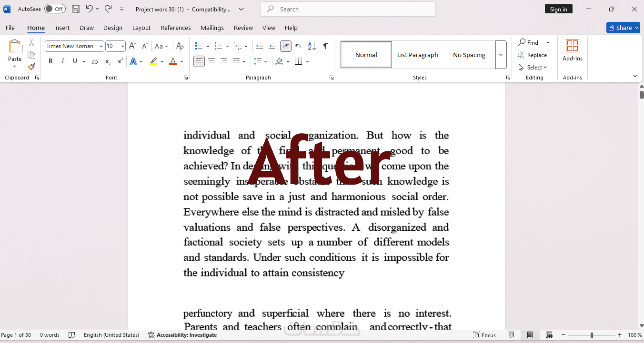
Task: Justify the paragraph text
Action: coord(236,61)
